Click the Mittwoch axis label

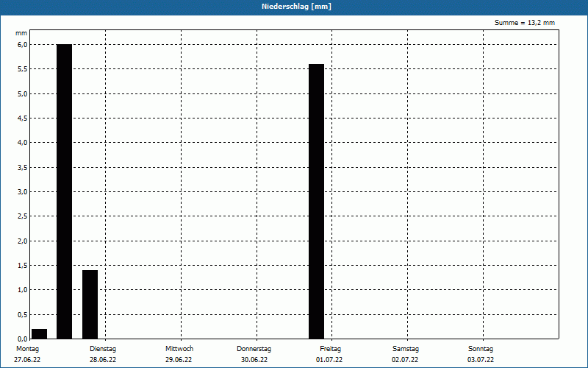(x=179, y=349)
